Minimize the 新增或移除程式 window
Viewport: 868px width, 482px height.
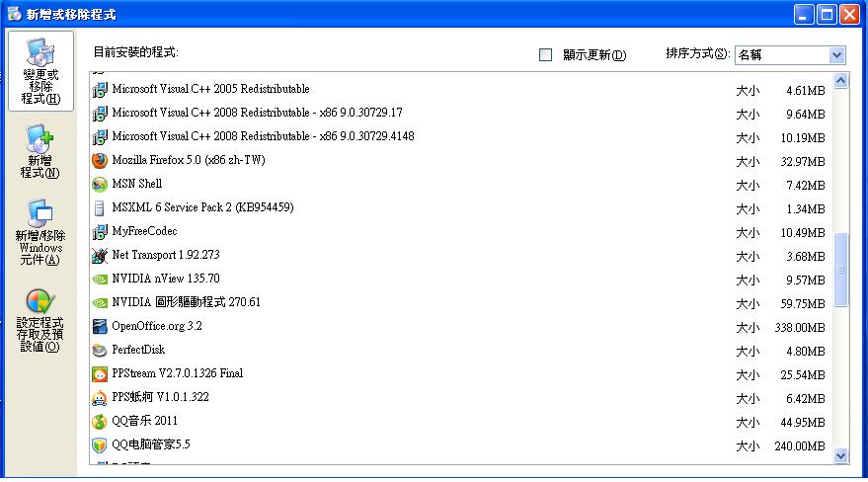(x=804, y=15)
